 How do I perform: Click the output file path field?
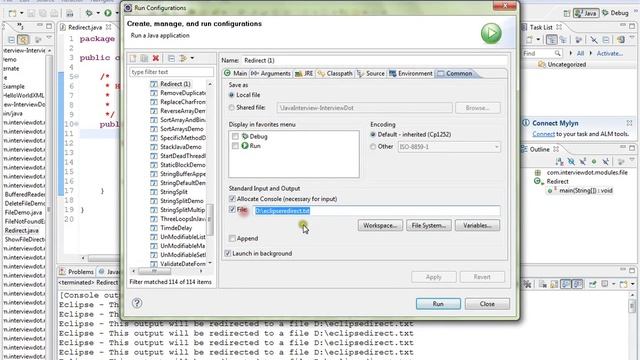[377, 211]
